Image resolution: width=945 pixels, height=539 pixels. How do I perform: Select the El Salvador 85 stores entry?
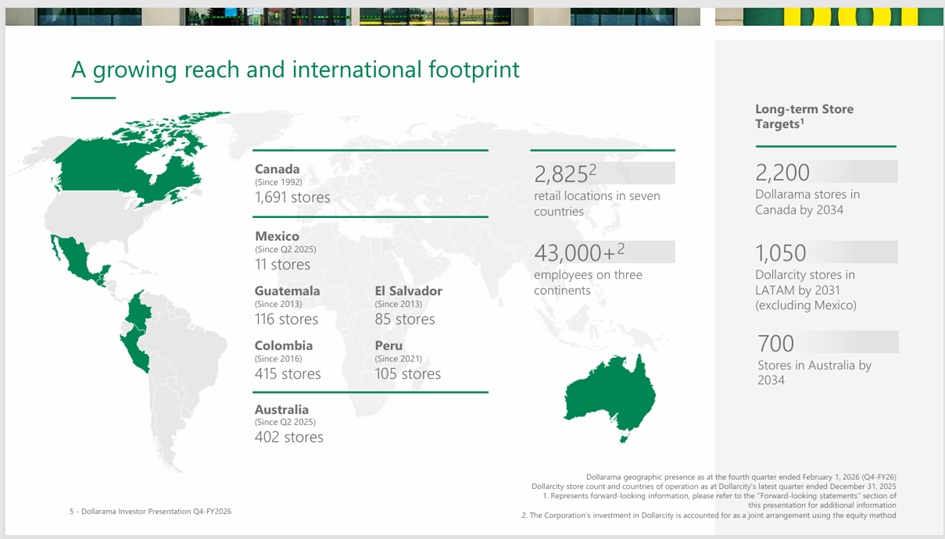point(408,305)
